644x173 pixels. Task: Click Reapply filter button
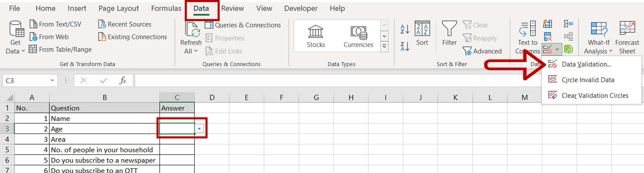click(480, 38)
